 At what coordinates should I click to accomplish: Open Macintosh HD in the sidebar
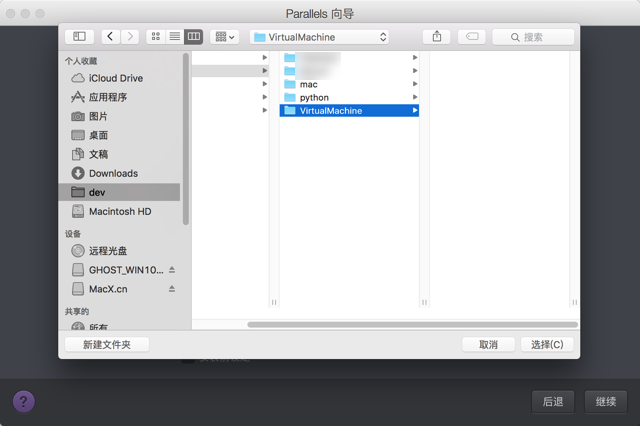pos(121,211)
